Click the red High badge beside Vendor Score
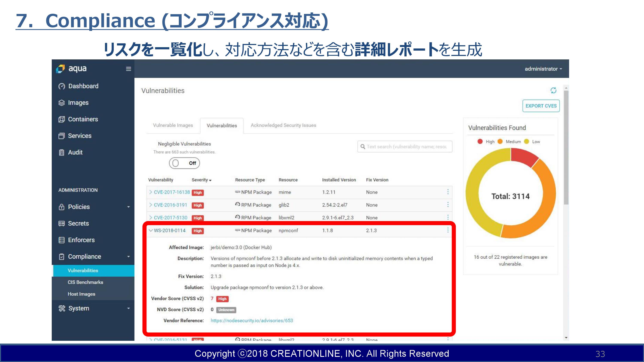Image resolution: width=644 pixels, height=362 pixels. (222, 299)
